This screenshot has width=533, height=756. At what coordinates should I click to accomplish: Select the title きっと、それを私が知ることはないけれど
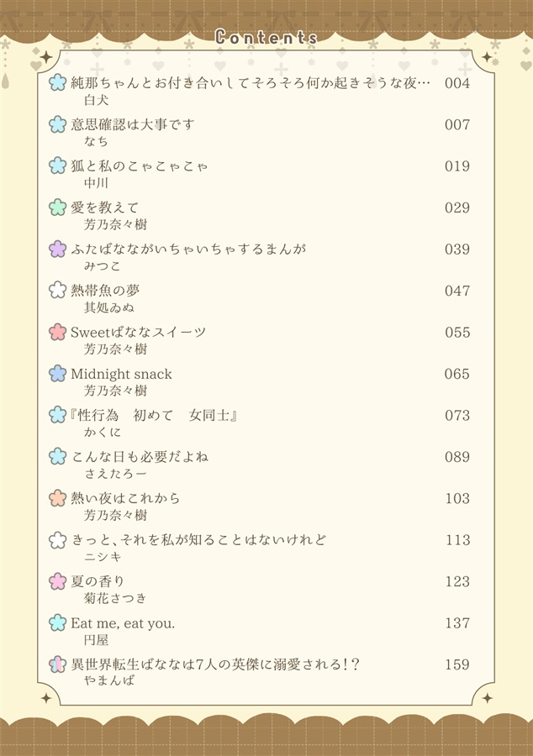pos(198,539)
